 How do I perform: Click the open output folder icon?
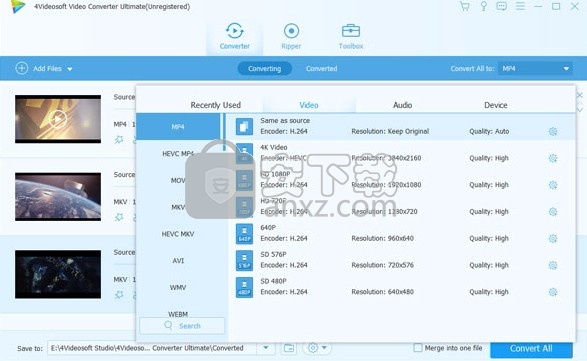click(289, 348)
